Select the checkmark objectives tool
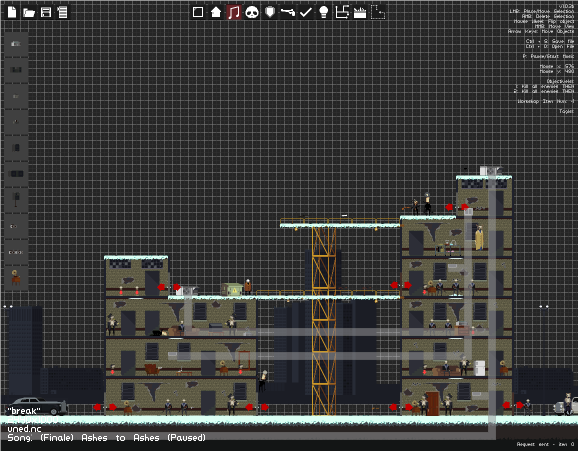 (x=306, y=13)
